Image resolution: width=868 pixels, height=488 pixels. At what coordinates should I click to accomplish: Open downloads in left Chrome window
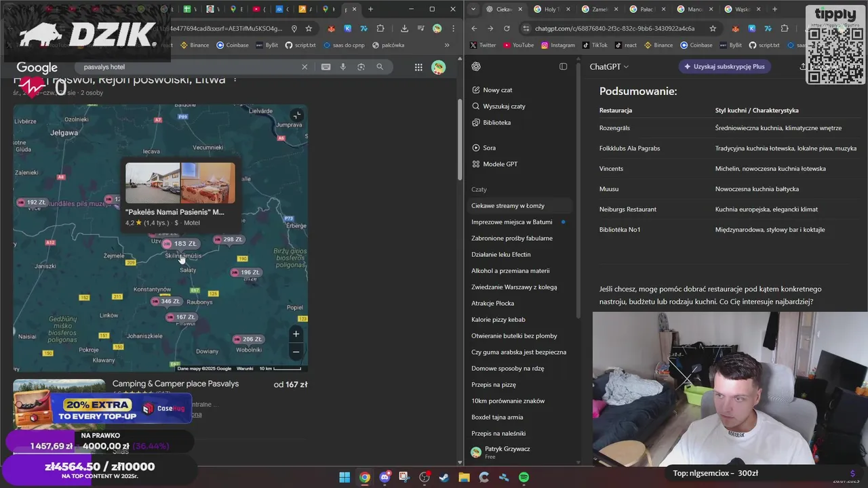[x=404, y=28]
